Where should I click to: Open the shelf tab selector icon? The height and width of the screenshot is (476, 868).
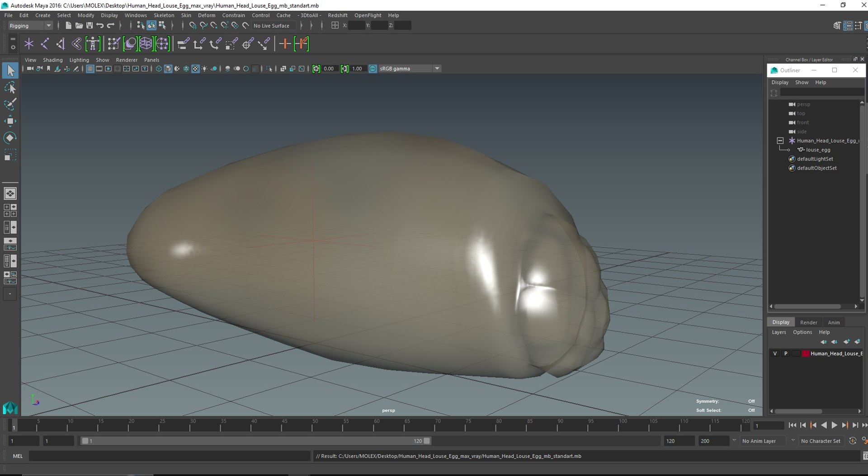(x=13, y=39)
